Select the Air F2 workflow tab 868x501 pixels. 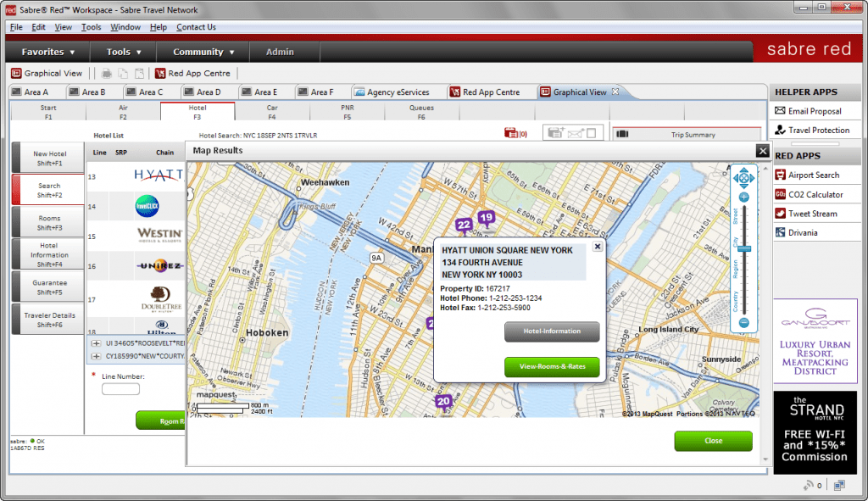coord(123,112)
